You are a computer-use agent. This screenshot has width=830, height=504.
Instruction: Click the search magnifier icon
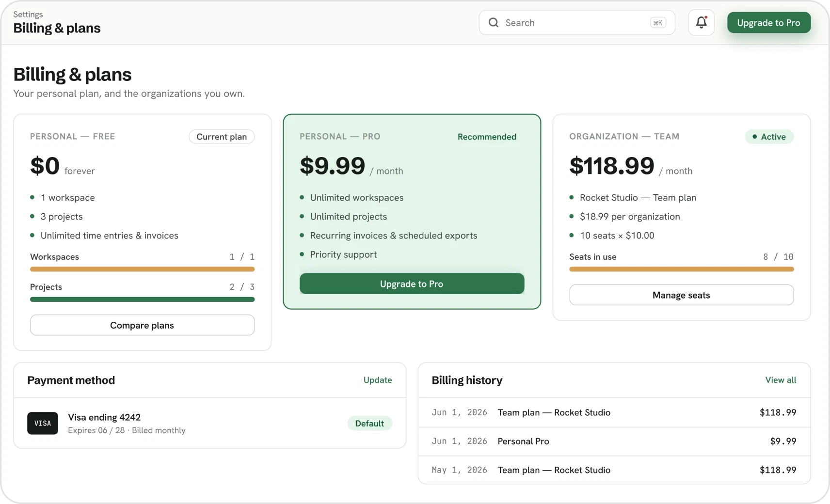[494, 23]
